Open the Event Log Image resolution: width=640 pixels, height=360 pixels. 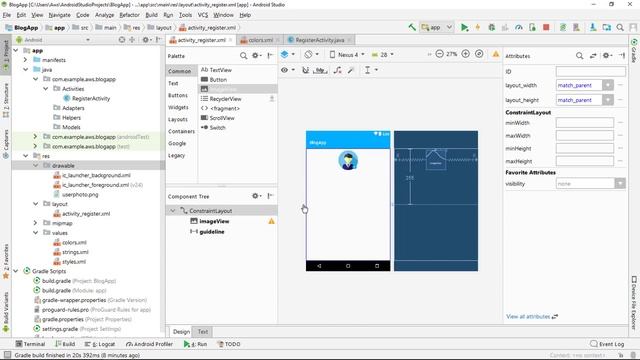607,344
